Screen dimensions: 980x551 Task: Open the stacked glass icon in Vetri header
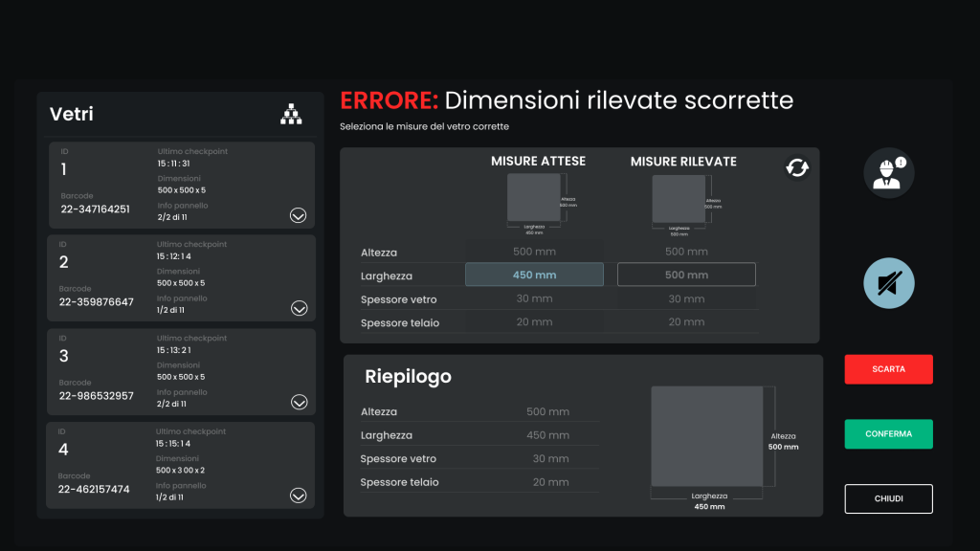pos(291,115)
